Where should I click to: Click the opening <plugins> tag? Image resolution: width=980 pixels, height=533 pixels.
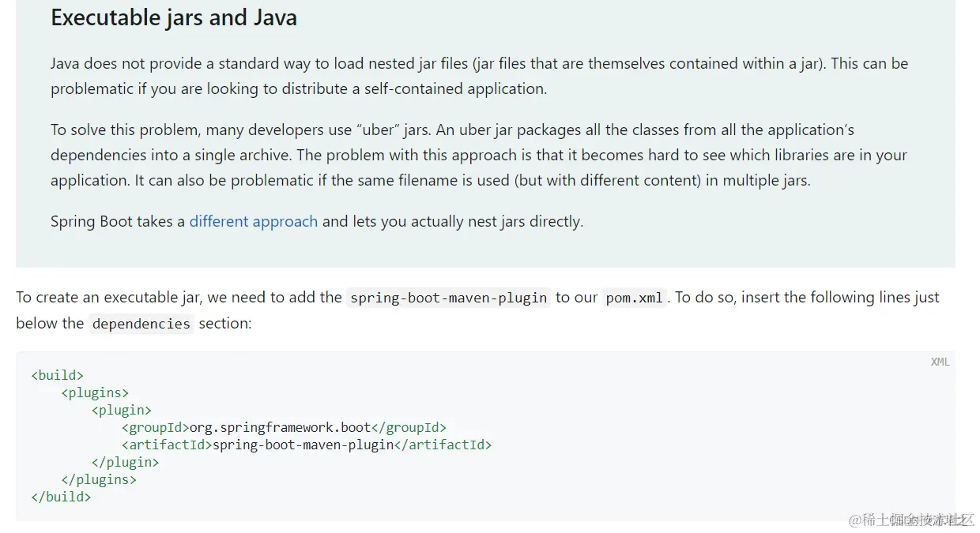pyautogui.click(x=95, y=392)
